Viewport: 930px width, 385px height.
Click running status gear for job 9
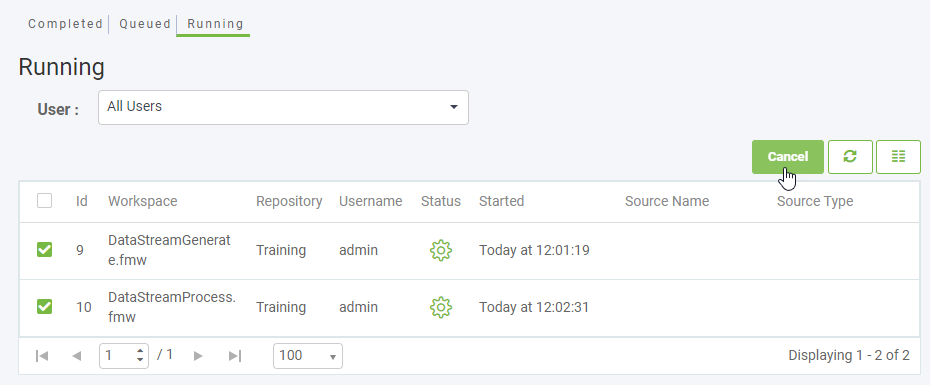(x=441, y=250)
